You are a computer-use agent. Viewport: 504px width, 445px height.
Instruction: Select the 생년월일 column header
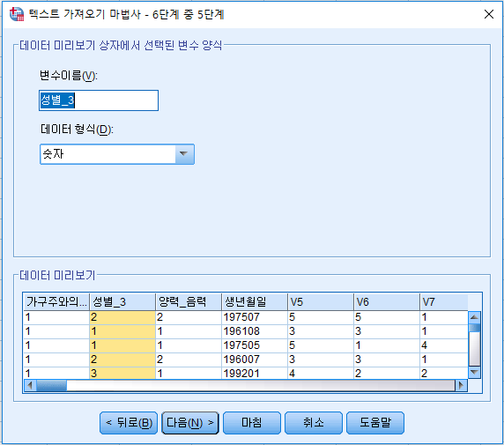tap(255, 302)
